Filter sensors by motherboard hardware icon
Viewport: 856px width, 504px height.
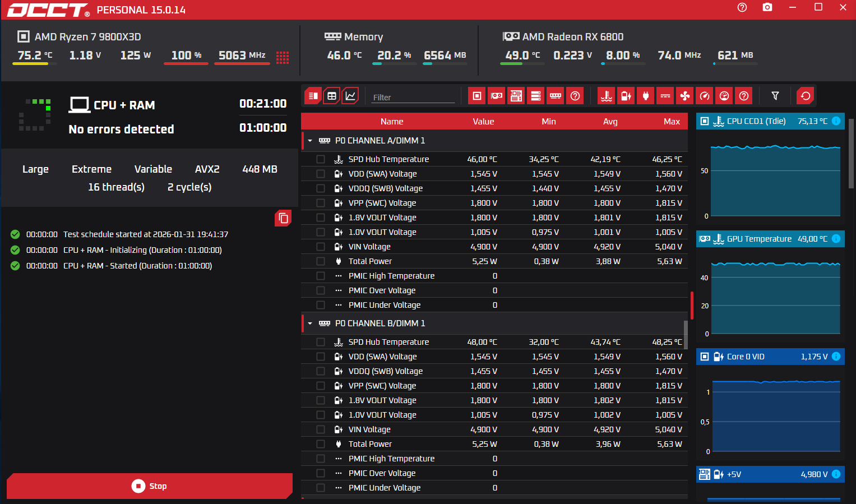pyautogui.click(x=516, y=96)
